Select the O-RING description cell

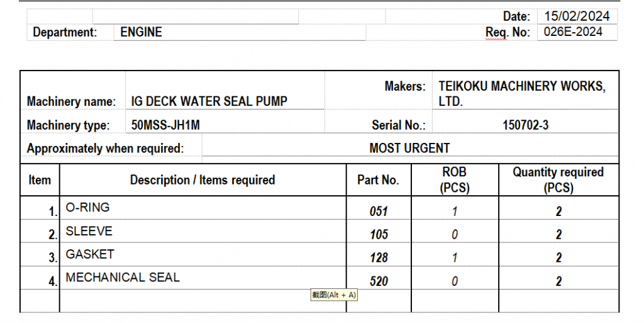87,208
